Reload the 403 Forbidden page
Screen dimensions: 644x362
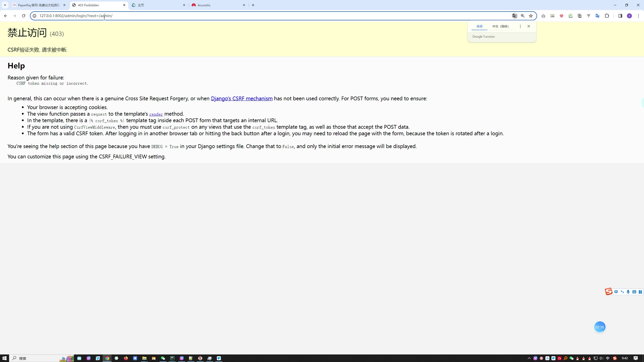tap(24, 16)
